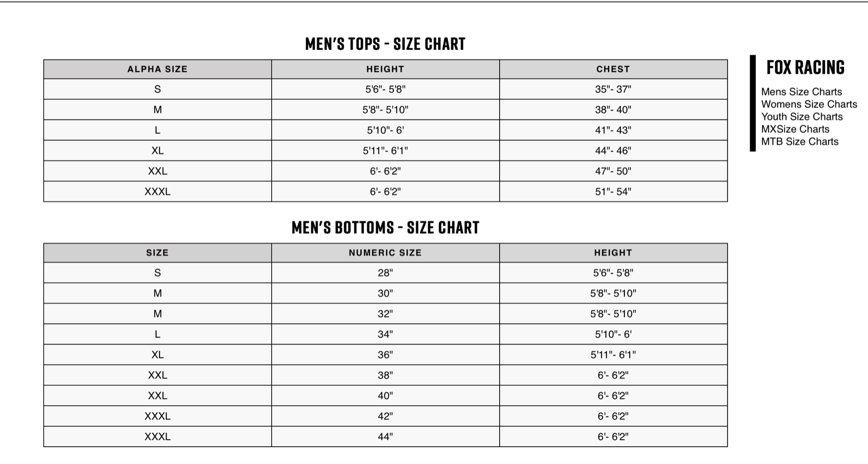Open the Mens Size Charts link

(x=801, y=92)
